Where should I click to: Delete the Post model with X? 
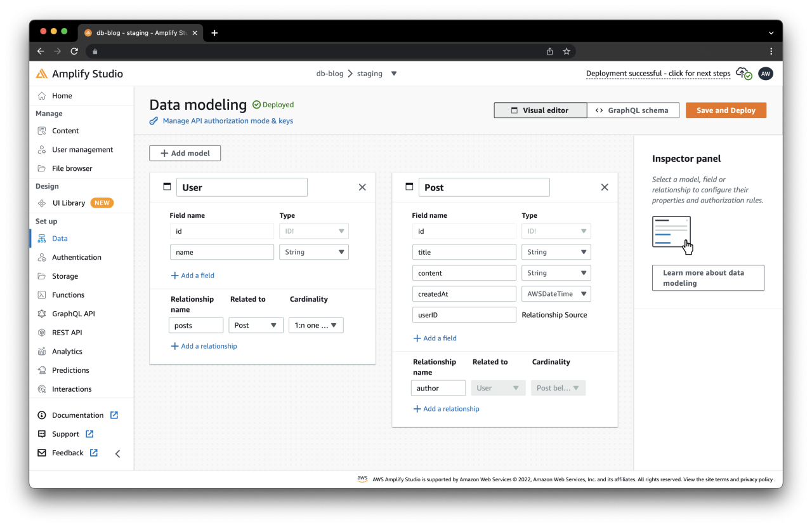click(x=605, y=187)
